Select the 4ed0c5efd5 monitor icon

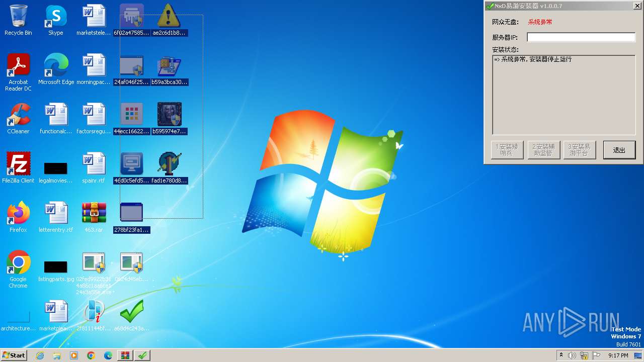pyautogui.click(x=132, y=168)
